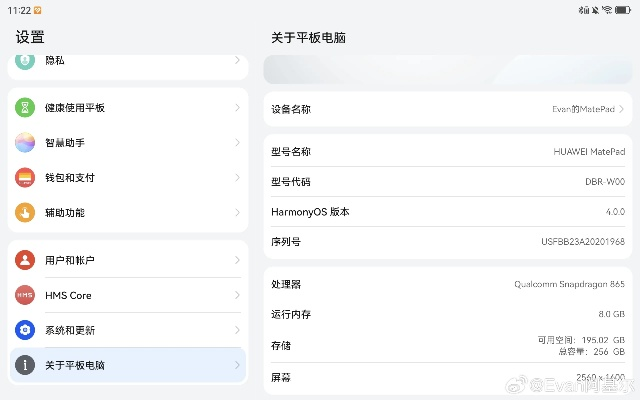
Task: Click the hand icon for 辅助功能
Action: point(25,213)
